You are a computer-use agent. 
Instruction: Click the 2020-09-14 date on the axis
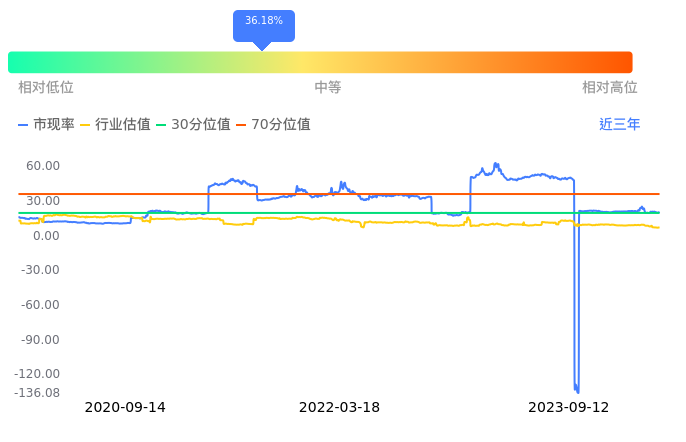[125, 408]
